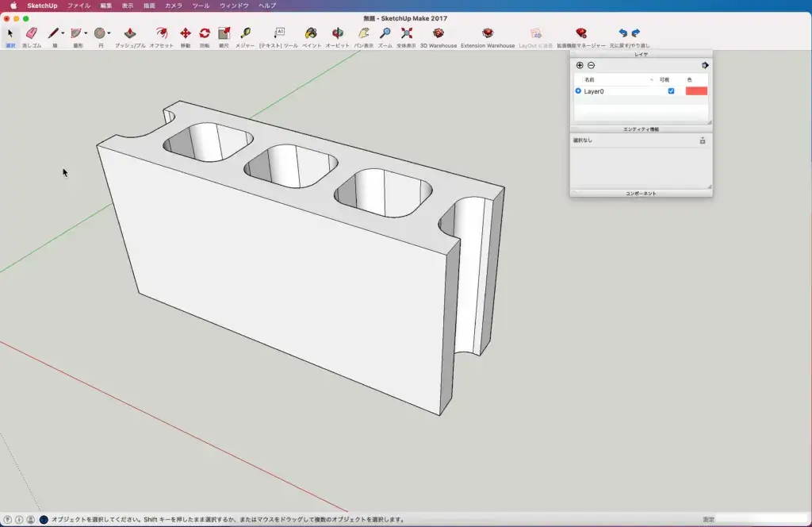Image resolution: width=812 pixels, height=527 pixels.
Task: Click the Undo arrow in toolbar
Action: click(x=623, y=33)
